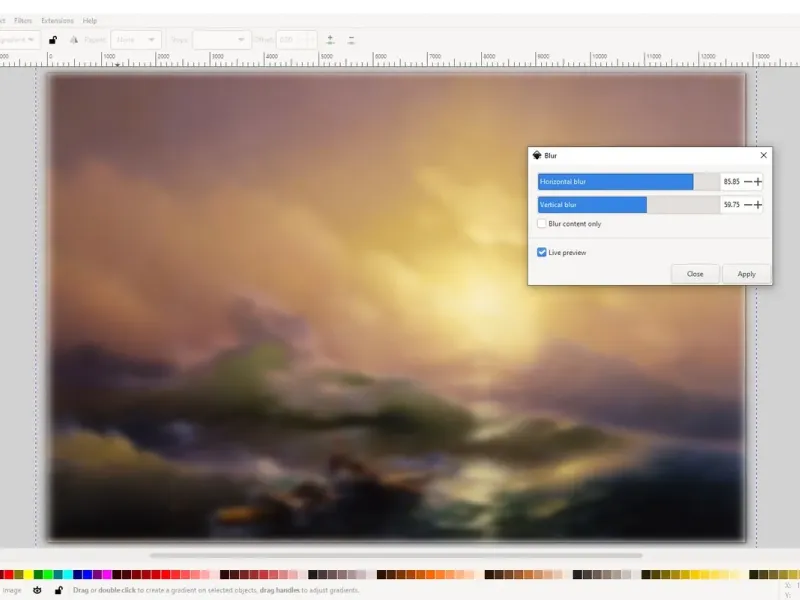The image size is (800, 600).
Task: Toggle layer visibility eye in status bar
Action: [37, 590]
